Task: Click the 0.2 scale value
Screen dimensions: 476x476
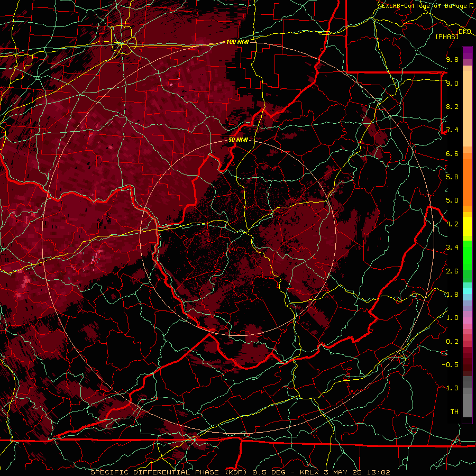Action: [452, 342]
